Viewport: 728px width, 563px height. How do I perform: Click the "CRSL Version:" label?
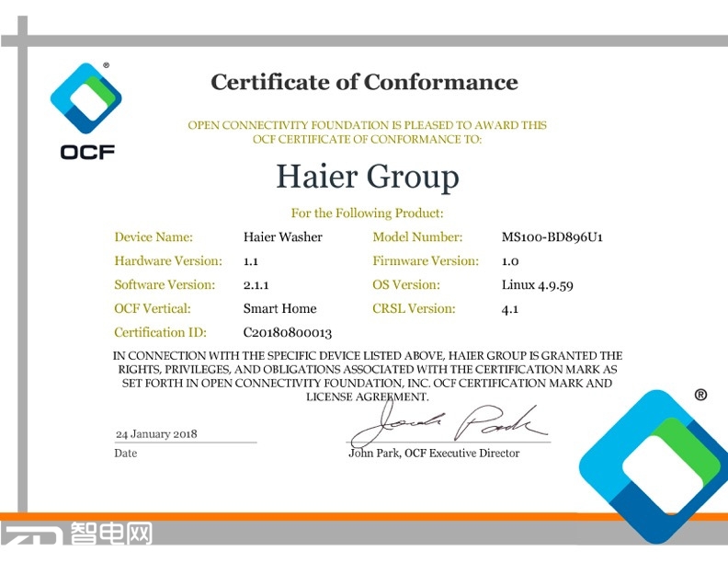[x=414, y=308]
